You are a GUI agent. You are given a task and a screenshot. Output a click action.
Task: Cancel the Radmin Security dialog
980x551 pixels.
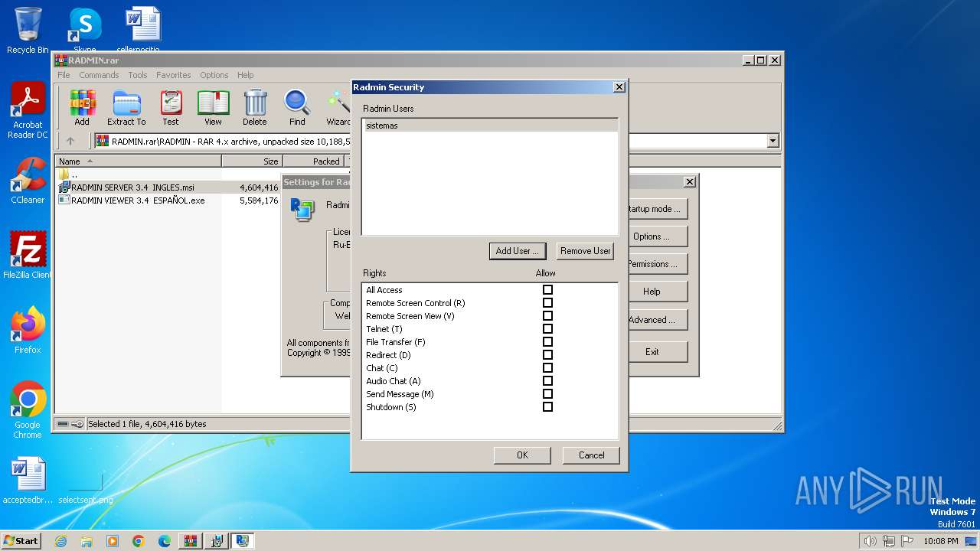(591, 455)
